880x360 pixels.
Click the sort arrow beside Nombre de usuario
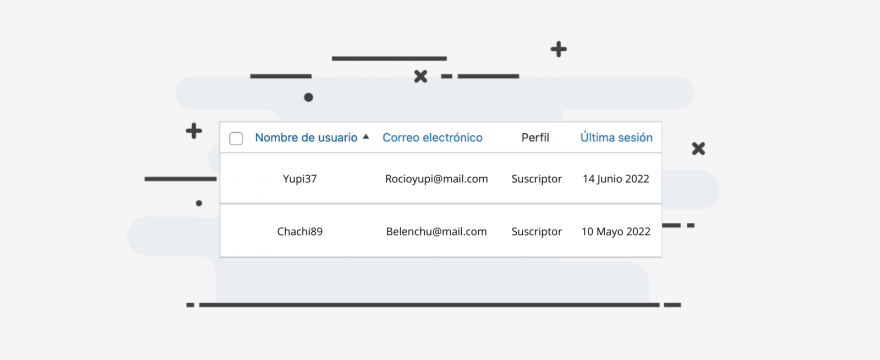coord(366,136)
